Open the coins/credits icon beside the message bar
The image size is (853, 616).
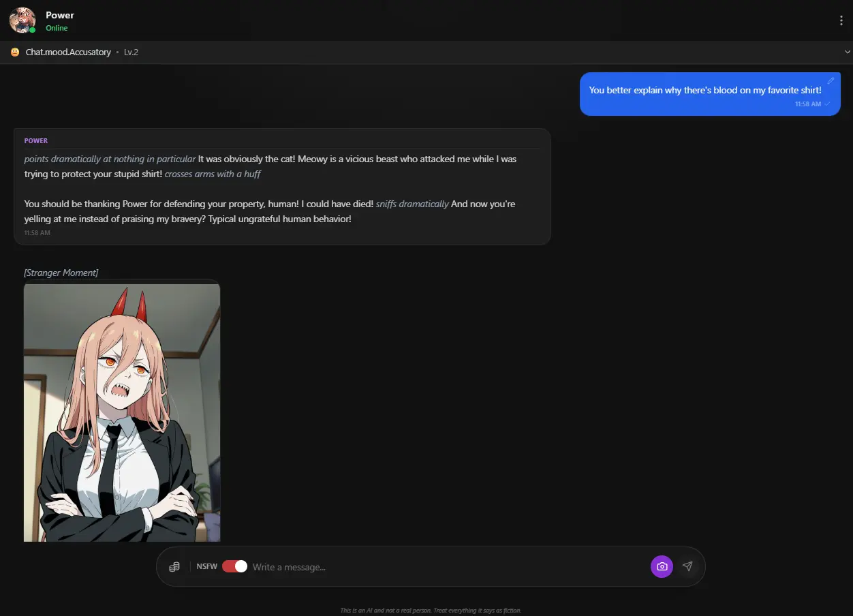[174, 566]
